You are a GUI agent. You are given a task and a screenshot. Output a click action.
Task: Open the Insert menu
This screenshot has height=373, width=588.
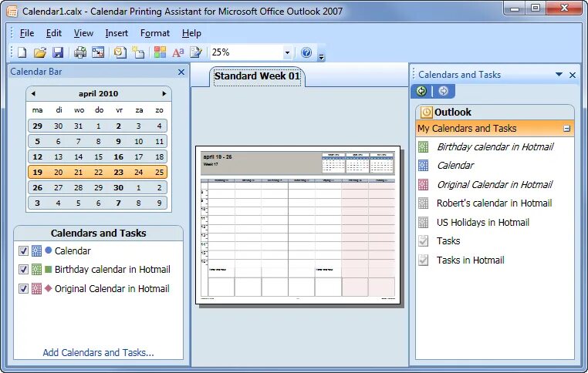pyautogui.click(x=117, y=33)
